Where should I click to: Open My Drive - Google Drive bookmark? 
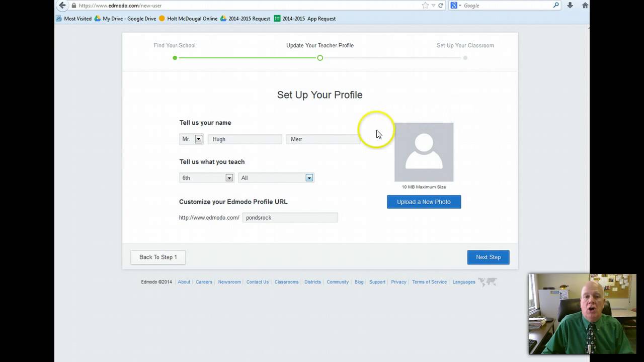point(125,19)
